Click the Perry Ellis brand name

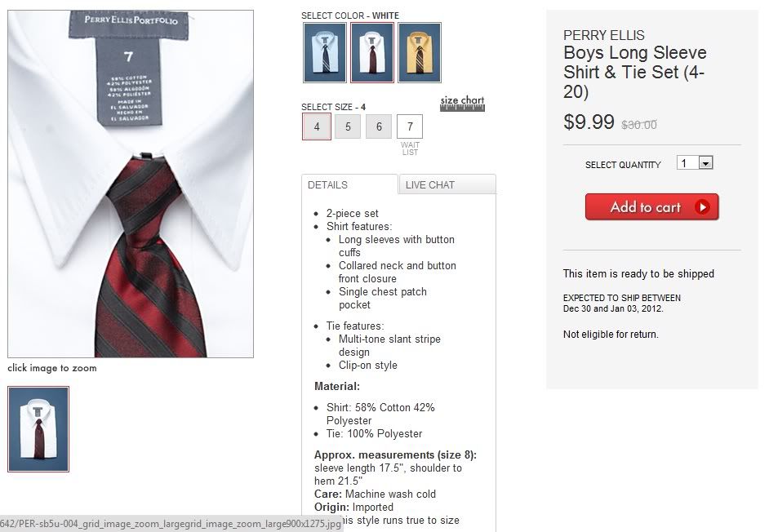click(x=604, y=35)
